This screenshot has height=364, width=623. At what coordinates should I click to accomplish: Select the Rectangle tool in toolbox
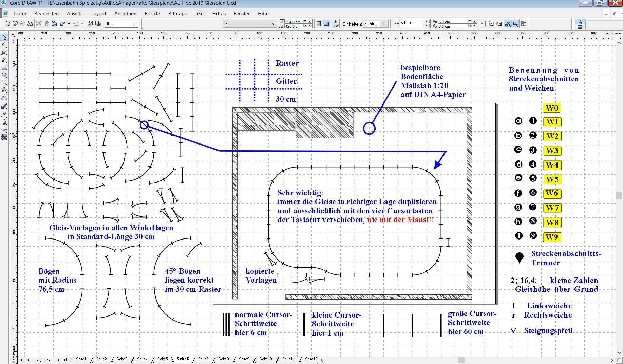pos(4,68)
